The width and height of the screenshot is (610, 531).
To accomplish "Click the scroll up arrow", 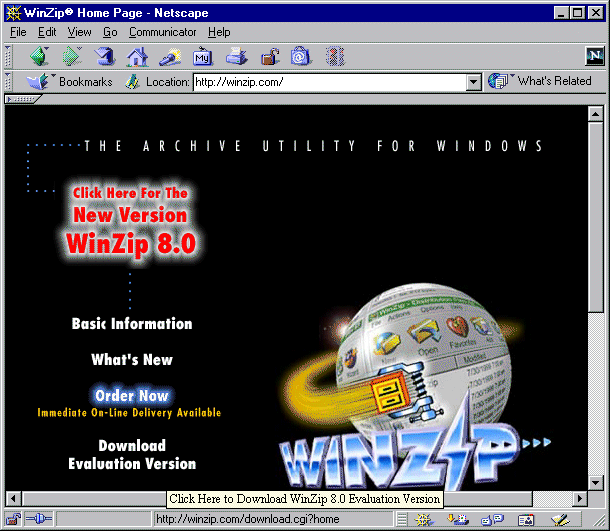I will click(x=596, y=114).
